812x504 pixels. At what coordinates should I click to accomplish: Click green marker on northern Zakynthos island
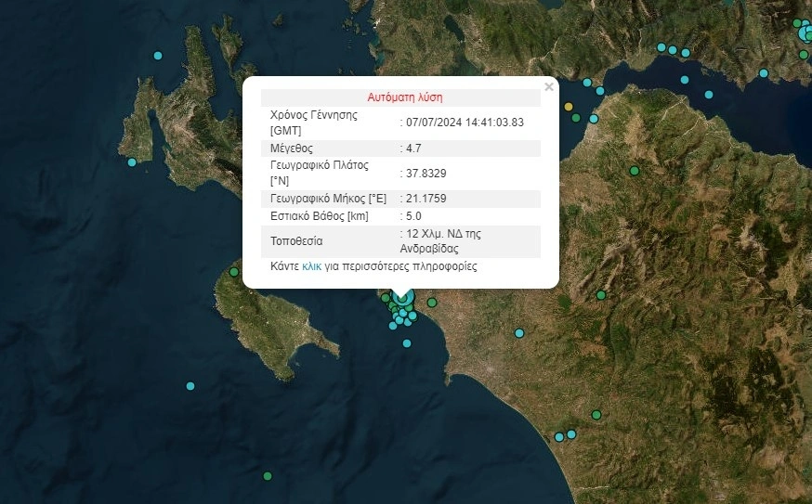click(234, 272)
